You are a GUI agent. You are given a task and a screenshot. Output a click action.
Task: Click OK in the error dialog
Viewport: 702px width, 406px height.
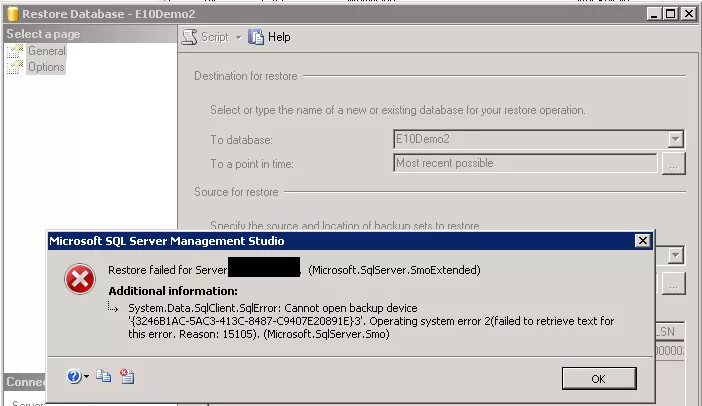pos(599,379)
